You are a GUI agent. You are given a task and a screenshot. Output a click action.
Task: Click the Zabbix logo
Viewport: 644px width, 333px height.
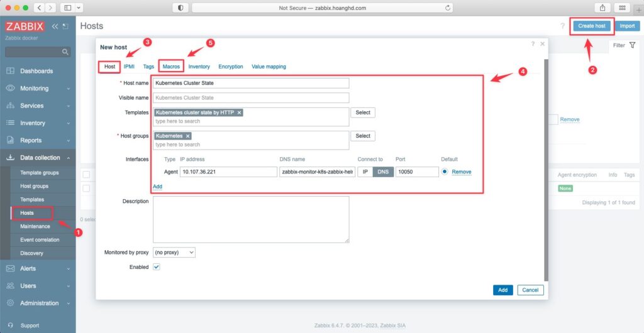(25, 26)
